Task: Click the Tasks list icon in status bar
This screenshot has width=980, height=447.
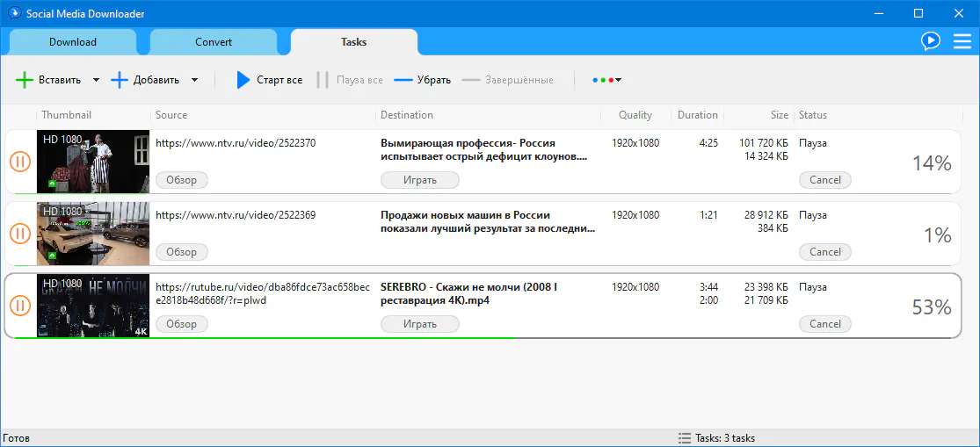Action: coord(684,438)
